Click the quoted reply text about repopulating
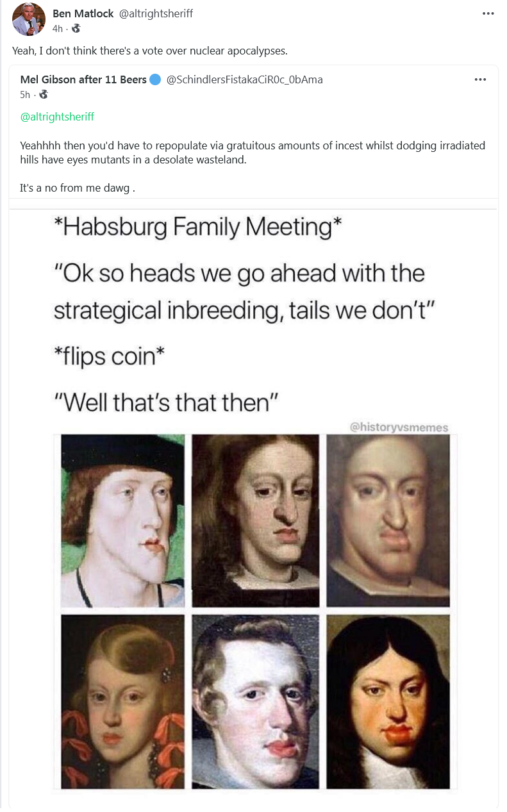This screenshot has height=812, width=507. coord(253,153)
